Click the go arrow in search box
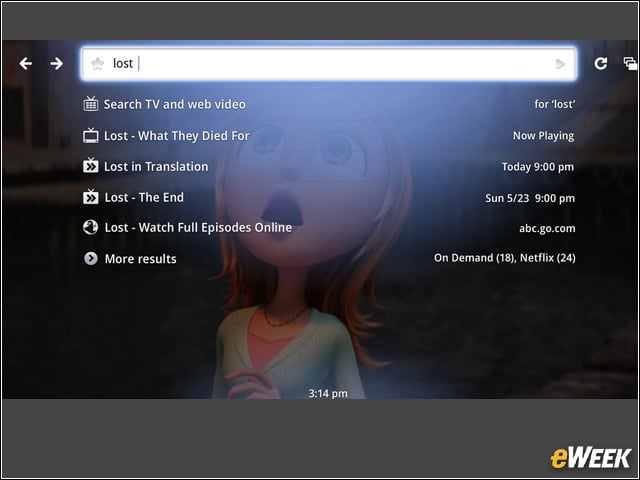640x480 pixels. tap(560, 64)
